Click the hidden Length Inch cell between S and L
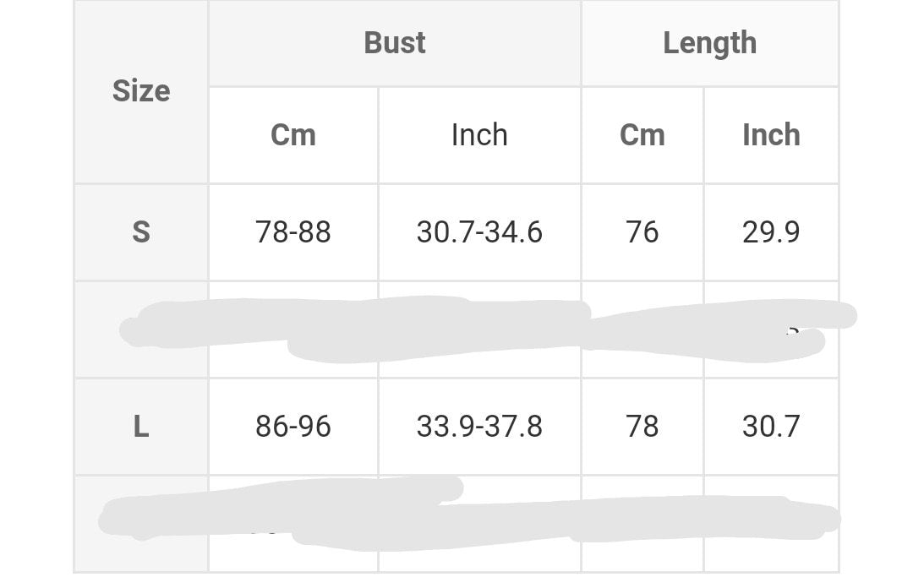The width and height of the screenshot is (913, 588). click(x=771, y=329)
